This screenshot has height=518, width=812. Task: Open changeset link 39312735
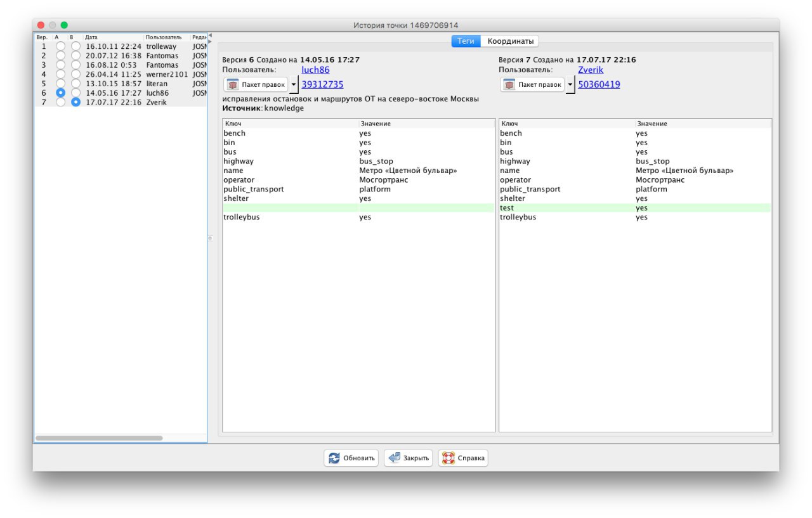322,84
